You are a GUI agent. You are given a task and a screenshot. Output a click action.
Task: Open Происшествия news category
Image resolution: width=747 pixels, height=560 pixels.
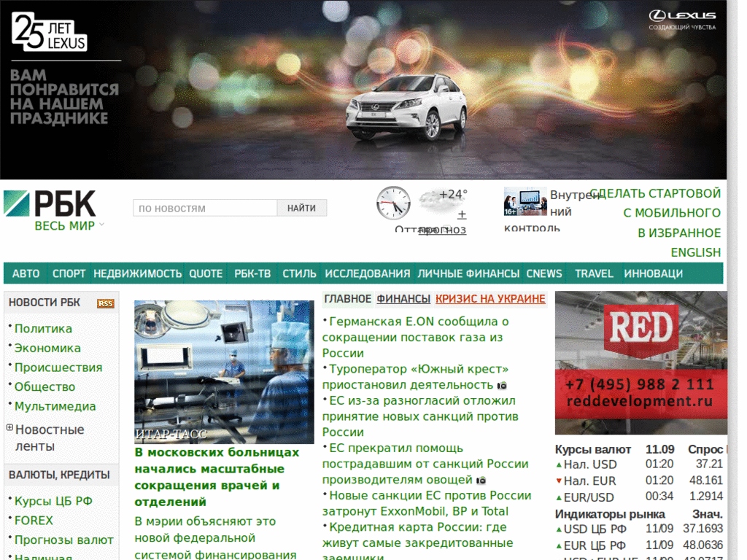(58, 367)
